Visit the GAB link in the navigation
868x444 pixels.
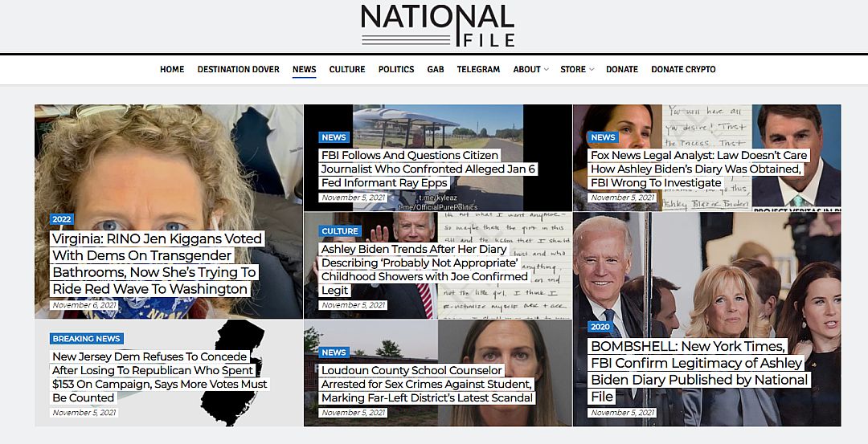pyautogui.click(x=436, y=69)
